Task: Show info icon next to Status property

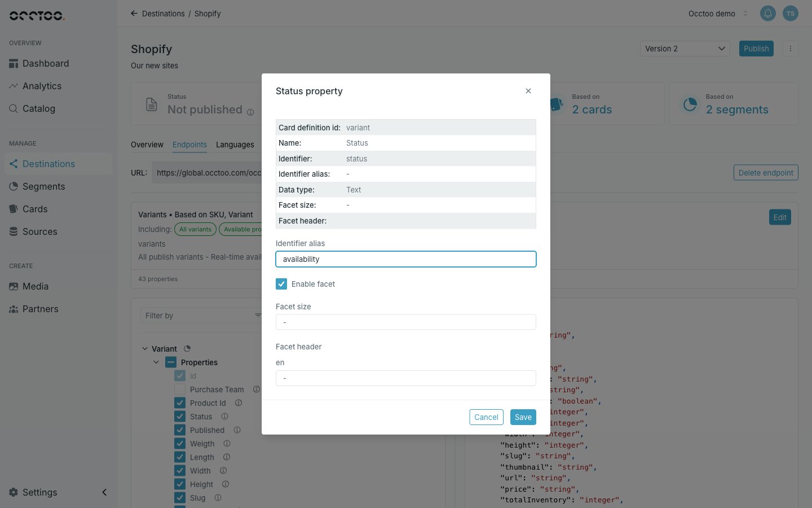Action: click(x=224, y=417)
